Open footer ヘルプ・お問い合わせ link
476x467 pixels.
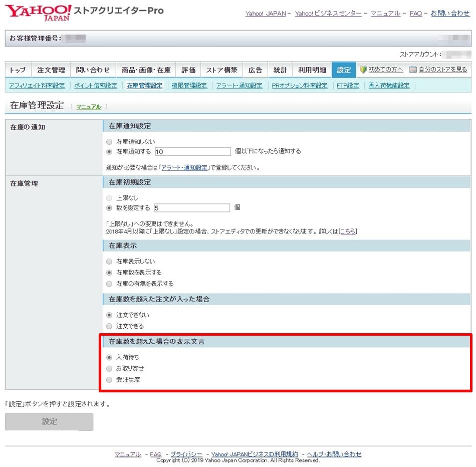(334, 454)
